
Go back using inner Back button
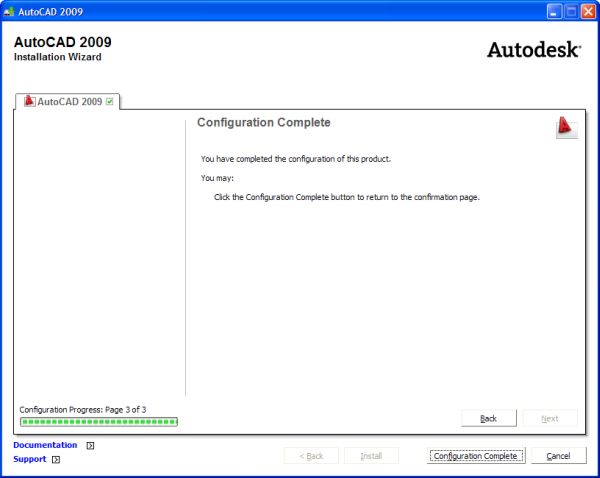[x=489, y=418]
